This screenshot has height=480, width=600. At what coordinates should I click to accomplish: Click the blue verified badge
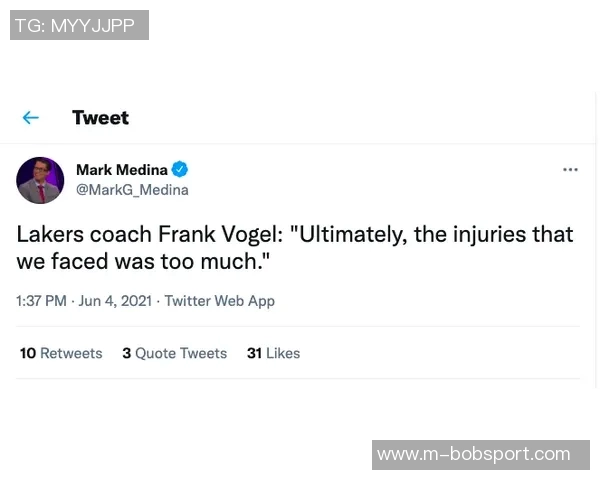(180, 170)
